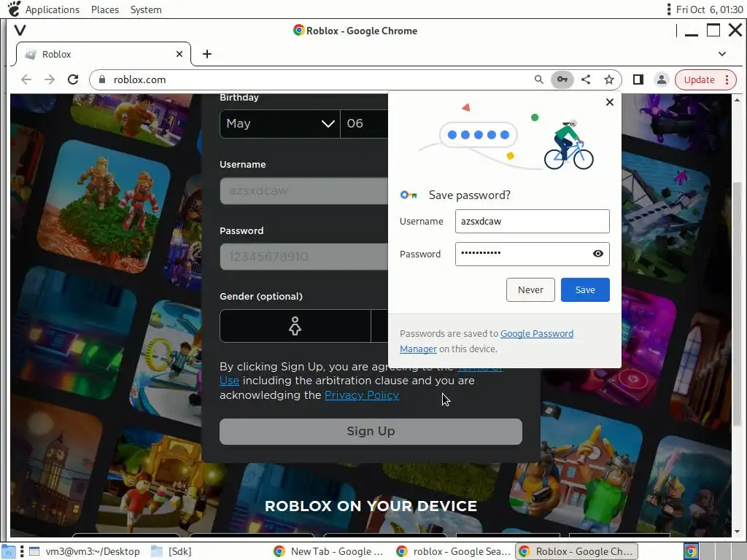Reload the Roblox page

point(73,79)
